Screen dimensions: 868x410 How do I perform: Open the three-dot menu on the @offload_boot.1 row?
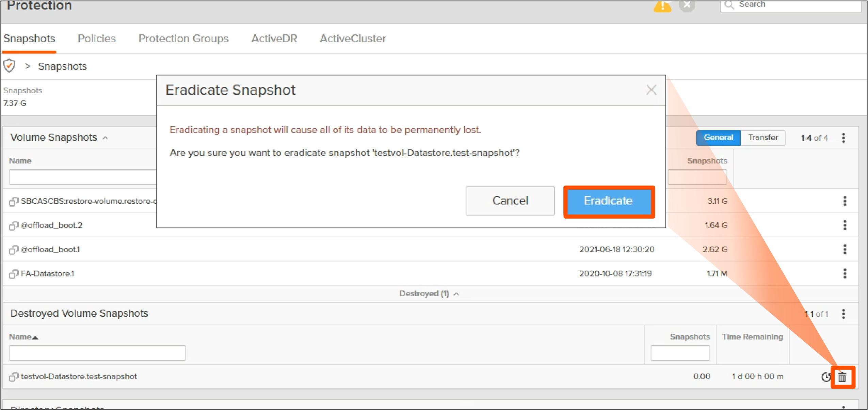[845, 249]
